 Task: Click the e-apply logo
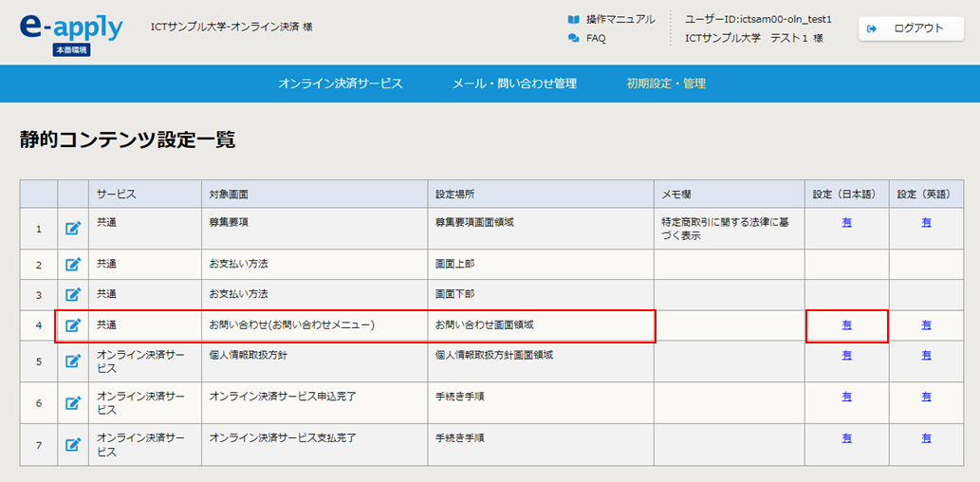coord(71,29)
